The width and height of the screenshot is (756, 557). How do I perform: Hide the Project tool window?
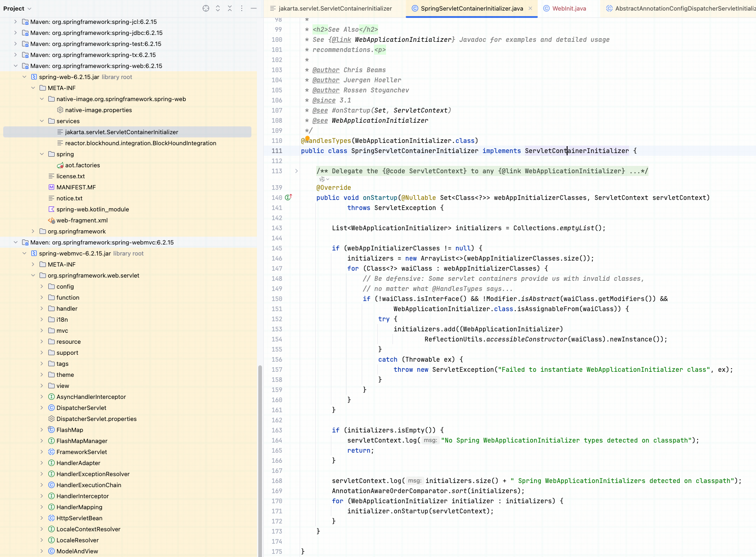click(x=254, y=8)
